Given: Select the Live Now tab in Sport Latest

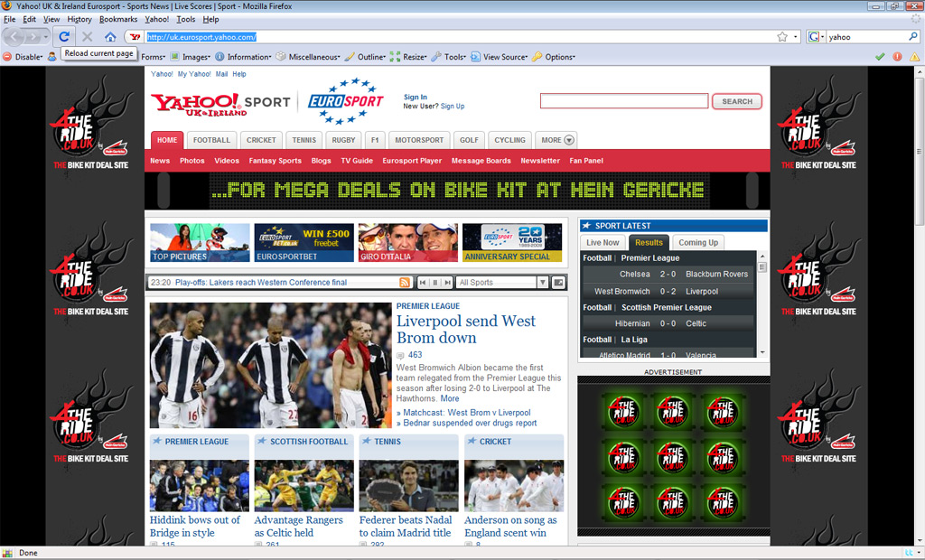Looking at the screenshot, I should click(603, 243).
